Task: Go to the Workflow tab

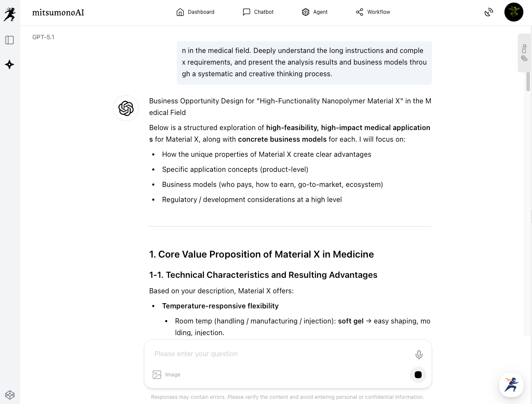Action: coord(373,12)
